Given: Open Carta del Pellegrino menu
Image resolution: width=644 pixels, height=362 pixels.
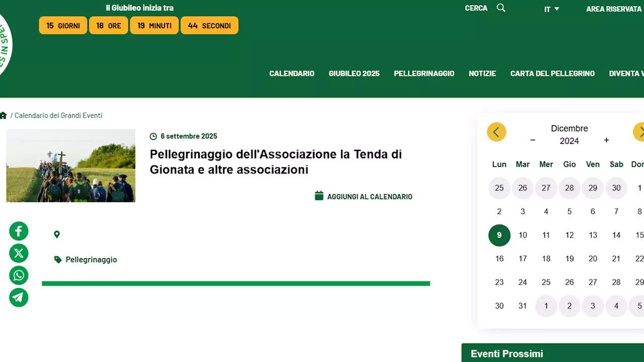Looking at the screenshot, I should pyautogui.click(x=552, y=73).
